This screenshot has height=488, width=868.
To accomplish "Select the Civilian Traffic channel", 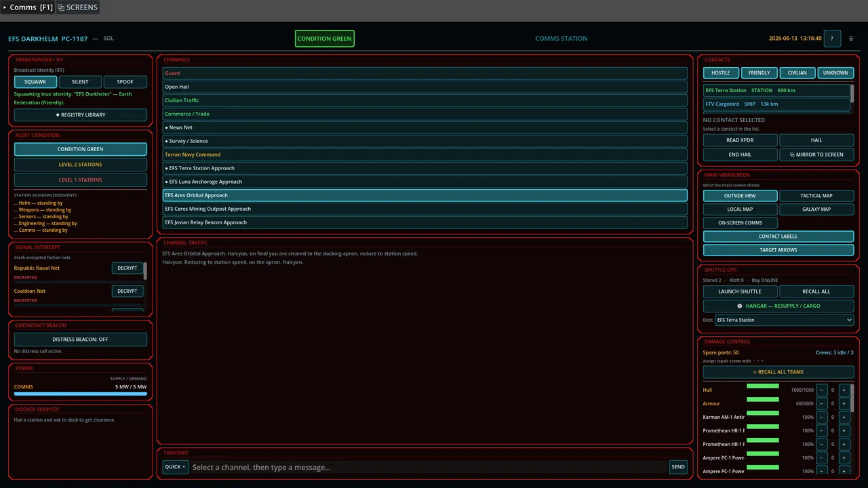I will coord(425,100).
